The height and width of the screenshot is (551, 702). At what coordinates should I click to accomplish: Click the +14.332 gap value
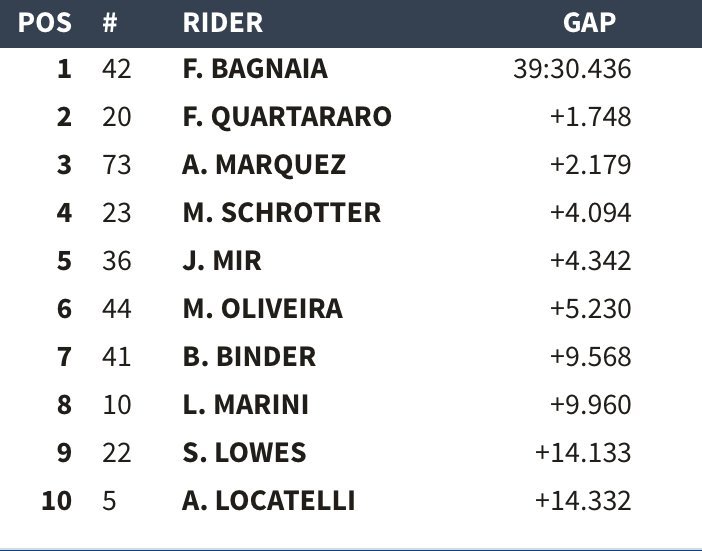[x=583, y=500]
